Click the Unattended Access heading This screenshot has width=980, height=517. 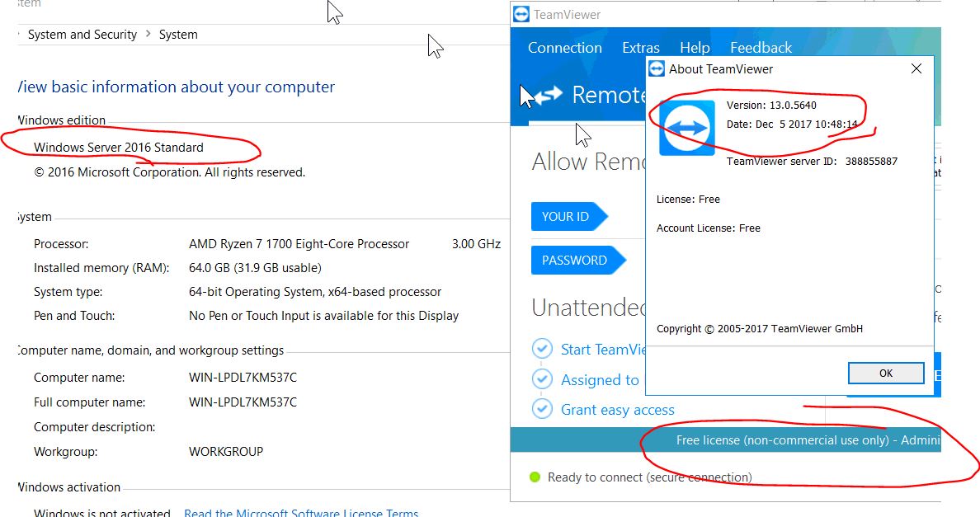tap(588, 308)
